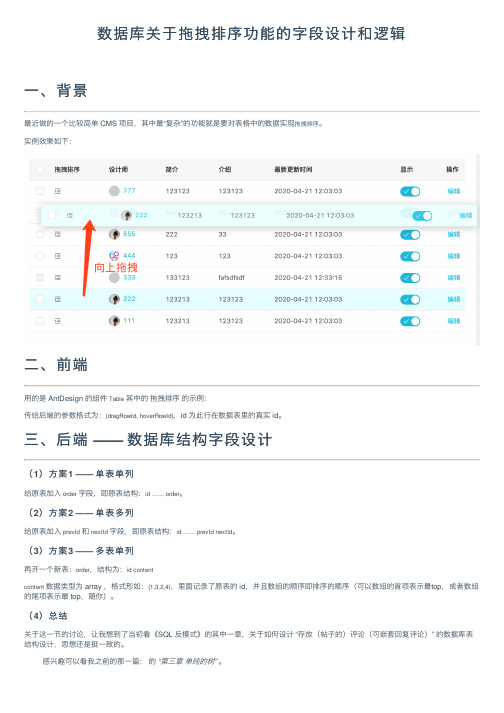The width and height of the screenshot is (504, 713).
Task: Click the drag handle icon in row 777
Action: [x=58, y=191]
